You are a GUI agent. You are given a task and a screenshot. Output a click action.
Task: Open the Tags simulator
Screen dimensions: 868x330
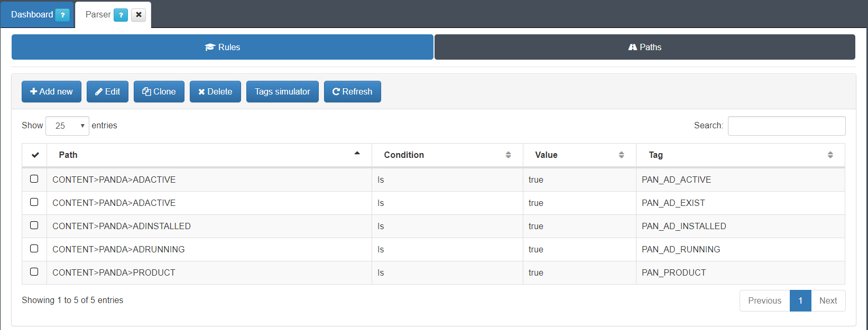click(x=282, y=91)
